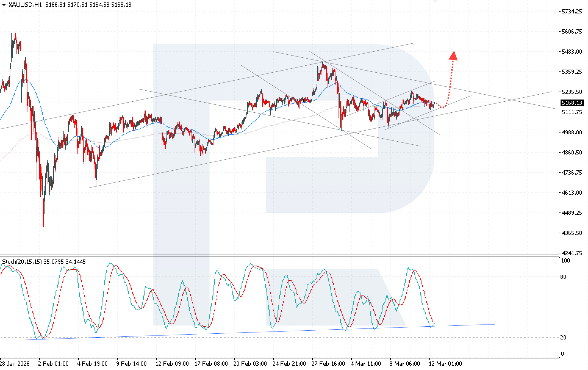
Task: Click the 0 level on Stochastic scale
Action: (562, 354)
